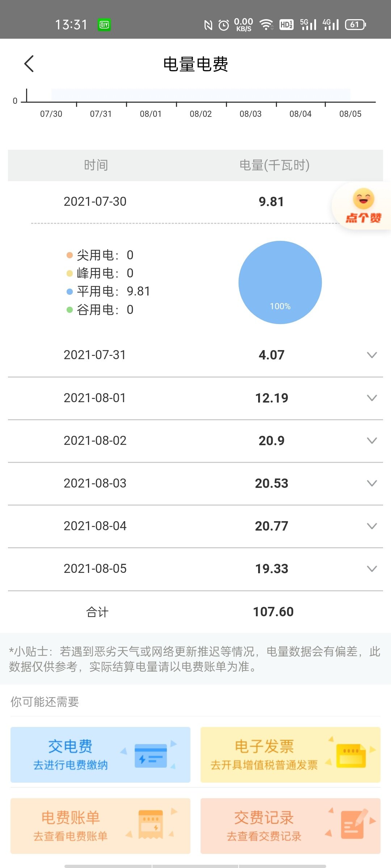Viewport: 391px width, 868px height.
Task: Tap the battery indicator in status bar
Action: (355, 25)
